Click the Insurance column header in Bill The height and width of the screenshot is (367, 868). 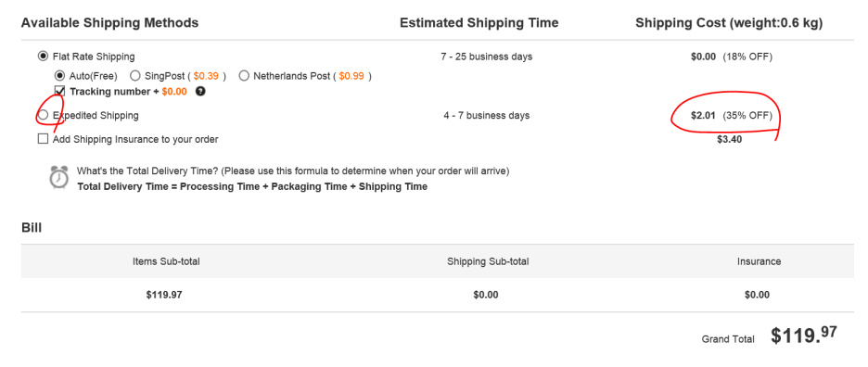pyautogui.click(x=759, y=261)
